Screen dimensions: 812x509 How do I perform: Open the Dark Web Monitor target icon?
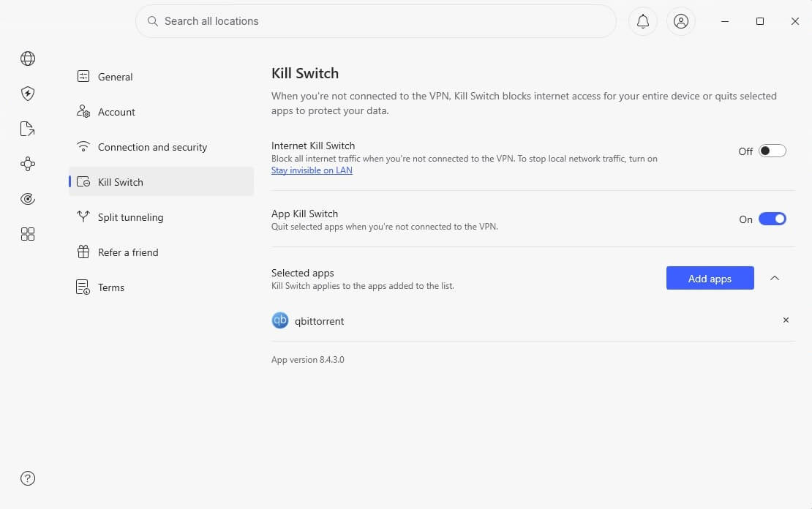coord(28,199)
